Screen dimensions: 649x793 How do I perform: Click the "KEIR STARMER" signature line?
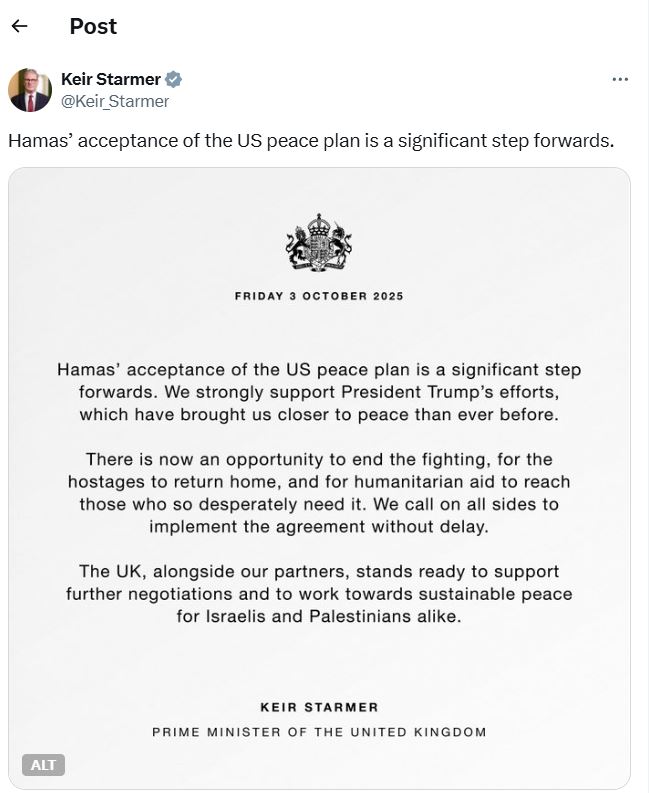click(x=319, y=707)
